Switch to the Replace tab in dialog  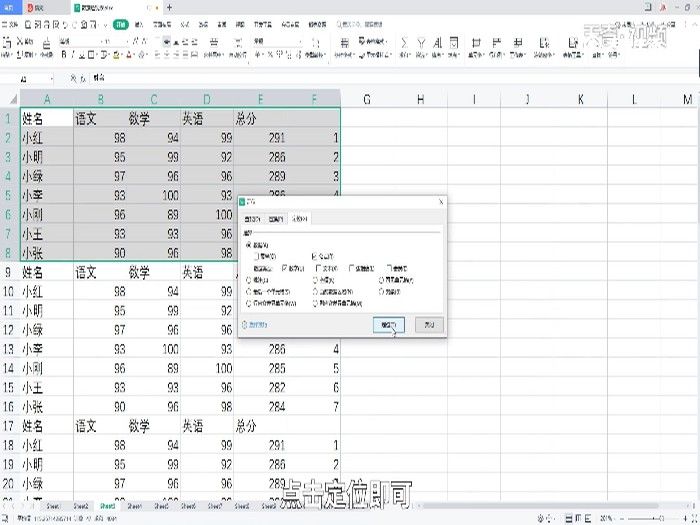275,219
